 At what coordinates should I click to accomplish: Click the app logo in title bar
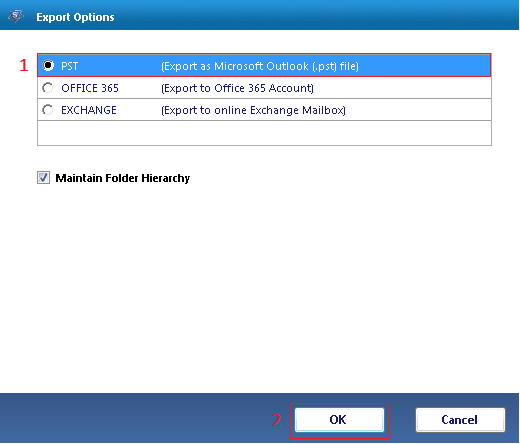[16, 16]
